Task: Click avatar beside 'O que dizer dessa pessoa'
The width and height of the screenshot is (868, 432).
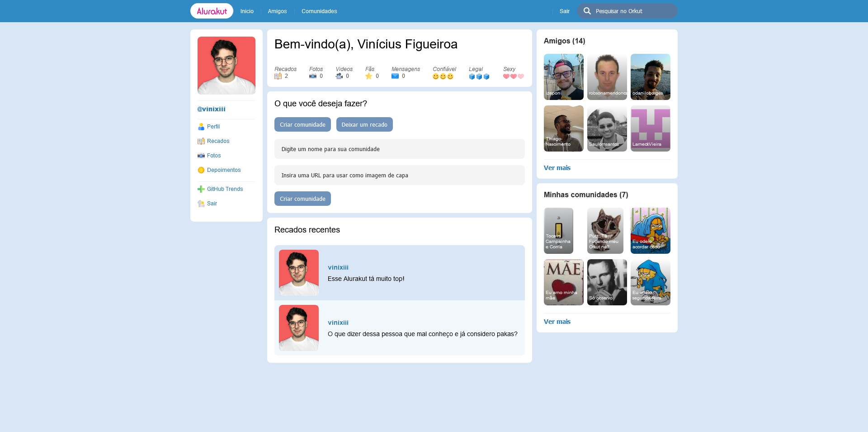Action: pyautogui.click(x=299, y=328)
